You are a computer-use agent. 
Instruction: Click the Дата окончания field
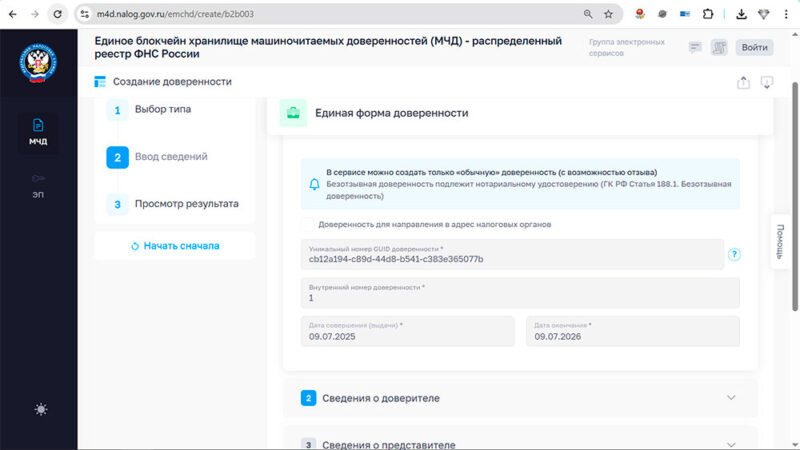[633, 331]
